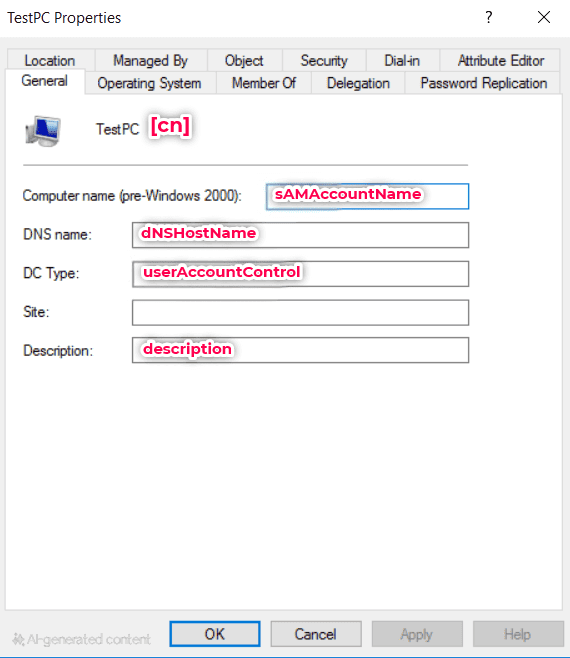Click the TestPC computer icon
This screenshot has width=570, height=658.
click(x=43, y=131)
